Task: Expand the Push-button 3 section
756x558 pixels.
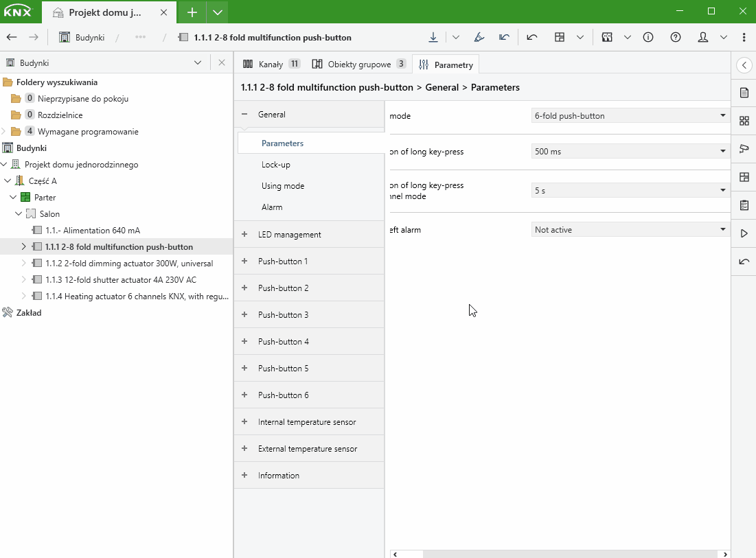Action: (244, 315)
